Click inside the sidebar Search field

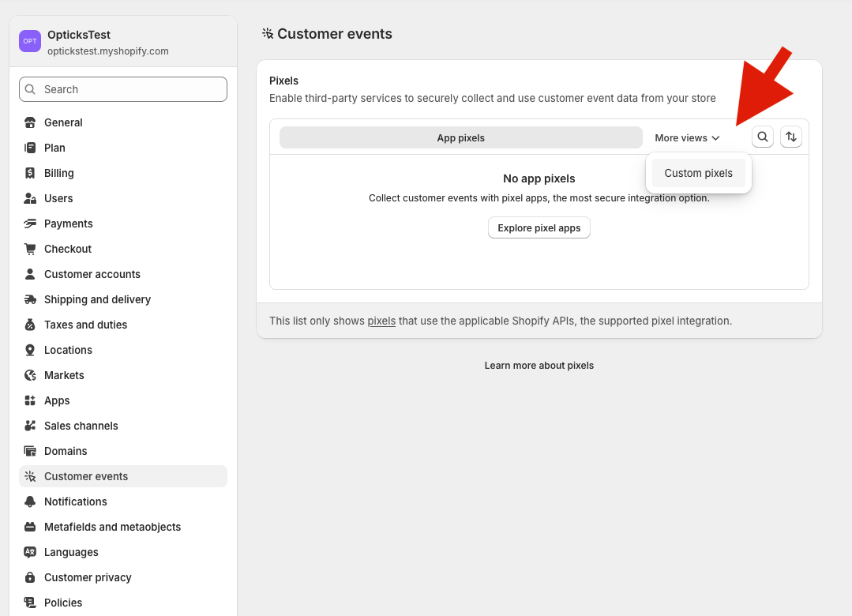click(x=122, y=89)
